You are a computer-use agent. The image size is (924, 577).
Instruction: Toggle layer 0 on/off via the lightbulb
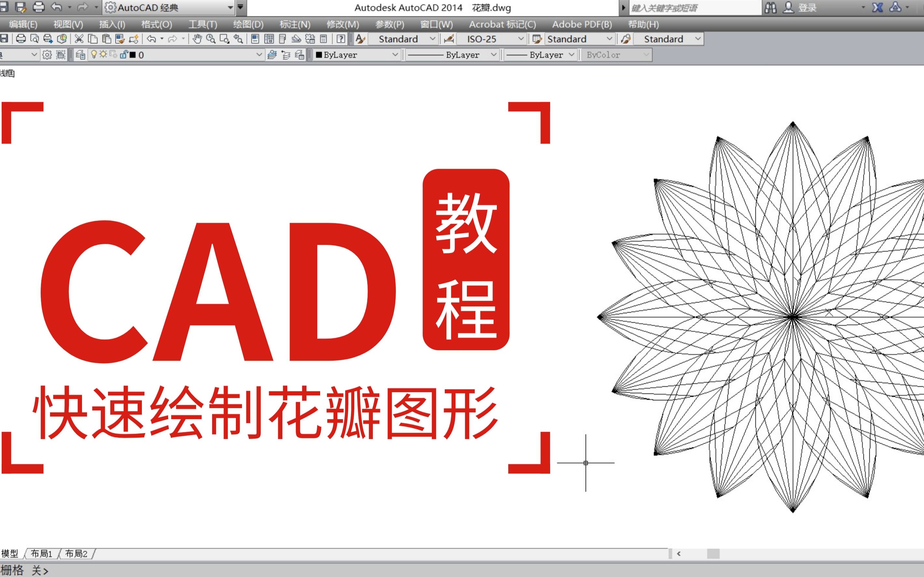pos(94,55)
